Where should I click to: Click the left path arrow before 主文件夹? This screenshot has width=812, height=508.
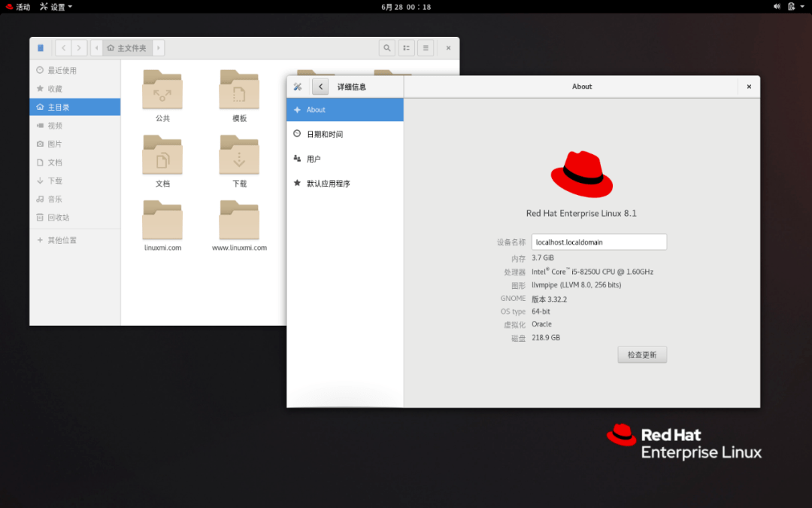click(x=96, y=48)
